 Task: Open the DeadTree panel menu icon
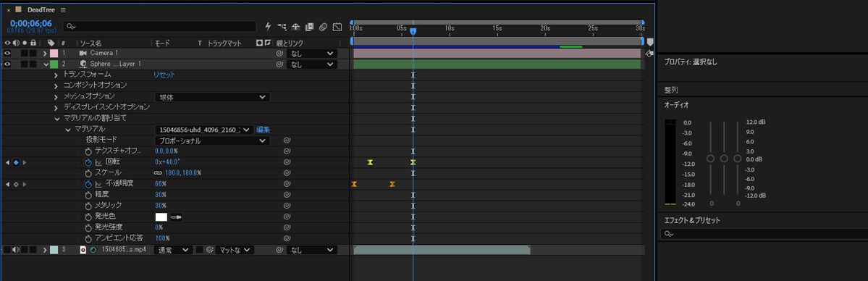click(x=62, y=10)
